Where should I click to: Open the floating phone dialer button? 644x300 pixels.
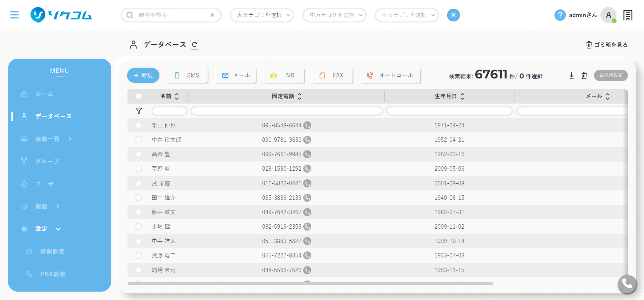click(627, 284)
